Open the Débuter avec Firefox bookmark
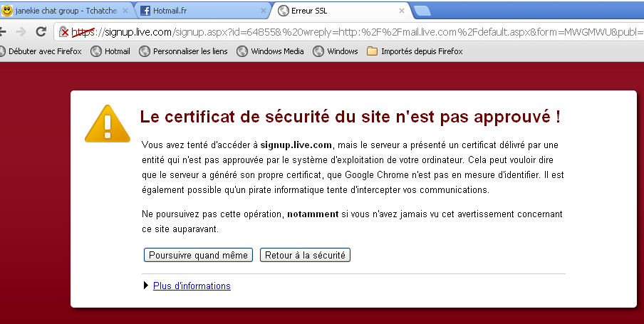Image resolution: width=644 pixels, height=324 pixels. point(41,51)
